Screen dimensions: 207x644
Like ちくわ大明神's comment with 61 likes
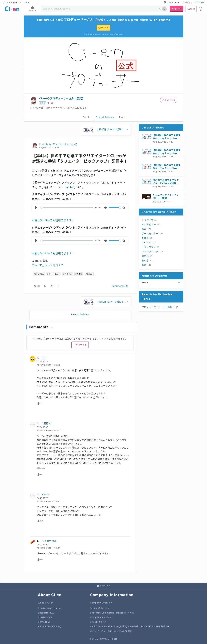coord(38,560)
